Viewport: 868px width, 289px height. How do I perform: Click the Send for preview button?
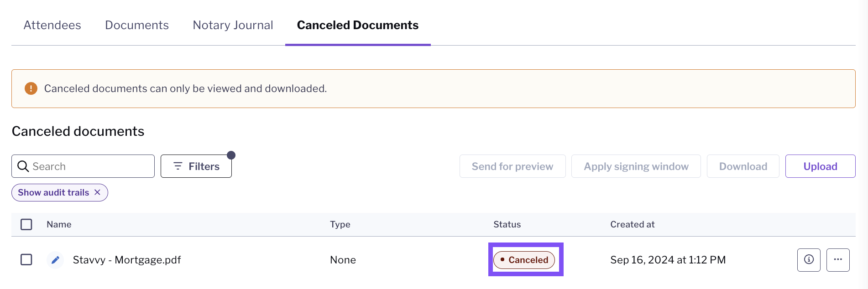(512, 166)
